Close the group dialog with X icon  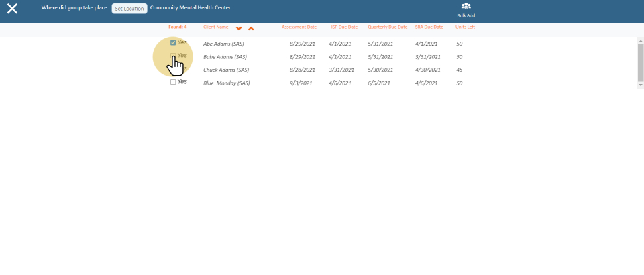click(x=12, y=9)
